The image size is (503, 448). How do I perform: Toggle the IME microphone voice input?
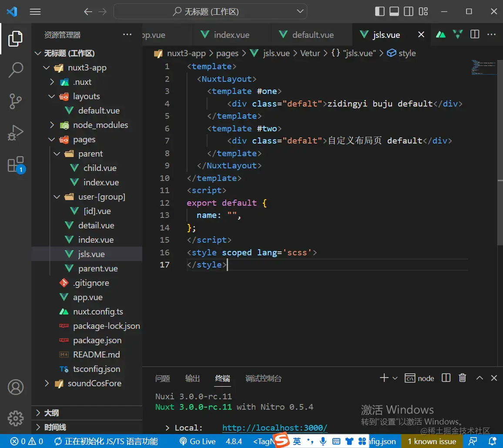(x=323, y=441)
